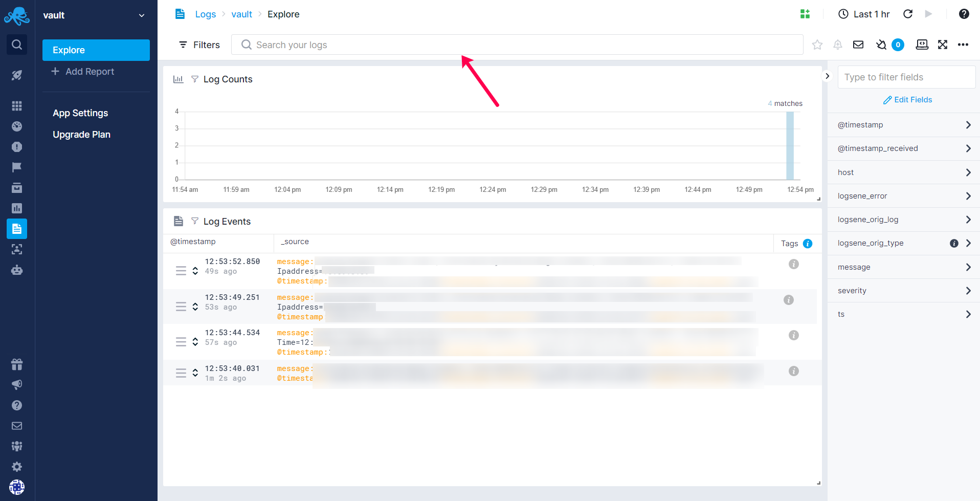This screenshot has height=501, width=980.
Task: Click the refresh icon beside Last 1 hr
Action: point(908,14)
